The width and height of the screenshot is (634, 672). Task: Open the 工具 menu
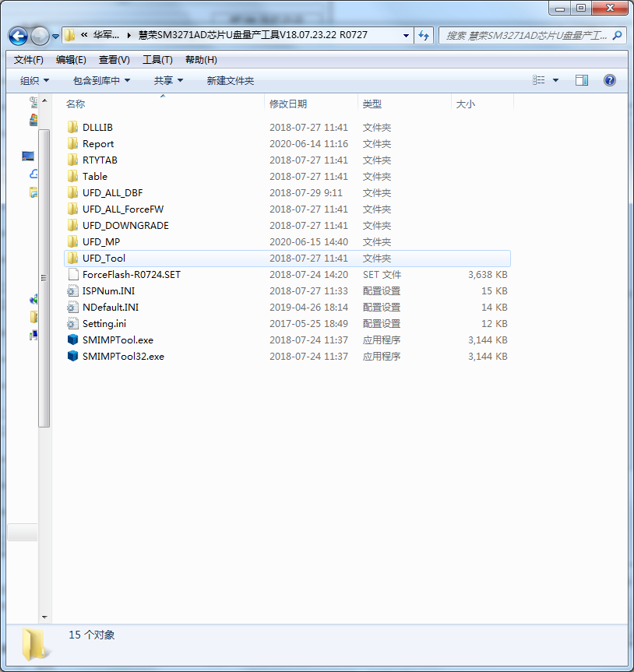point(154,59)
